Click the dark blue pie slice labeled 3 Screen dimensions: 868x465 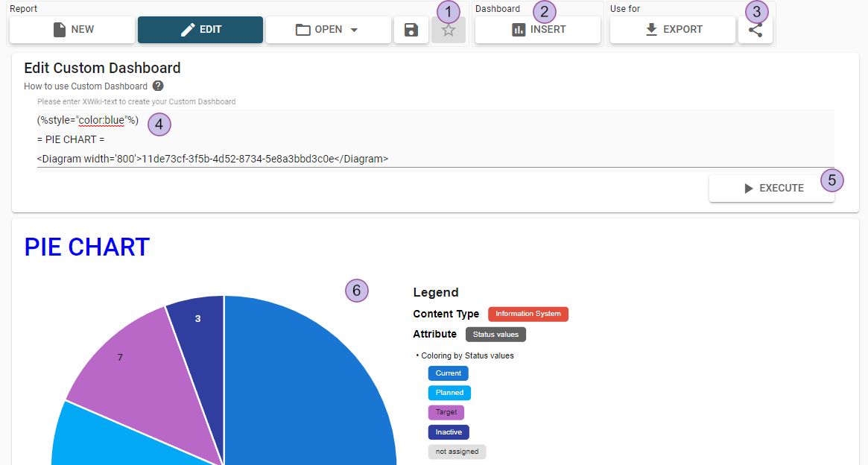coord(197,328)
